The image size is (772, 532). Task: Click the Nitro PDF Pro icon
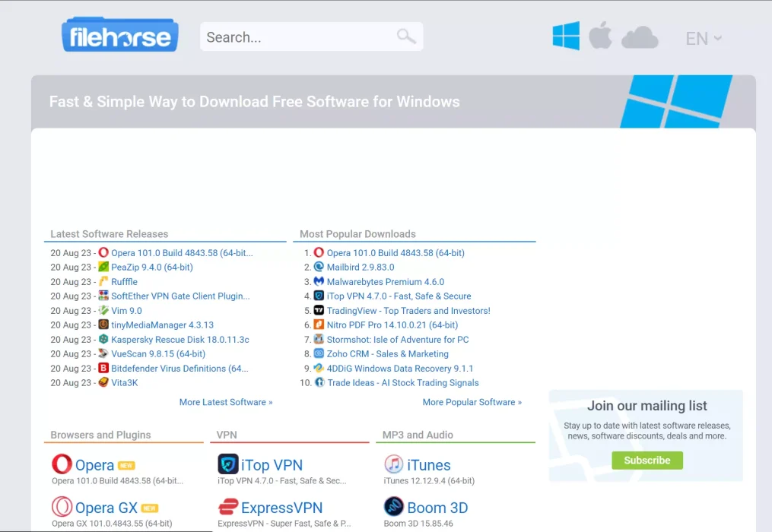tap(319, 325)
